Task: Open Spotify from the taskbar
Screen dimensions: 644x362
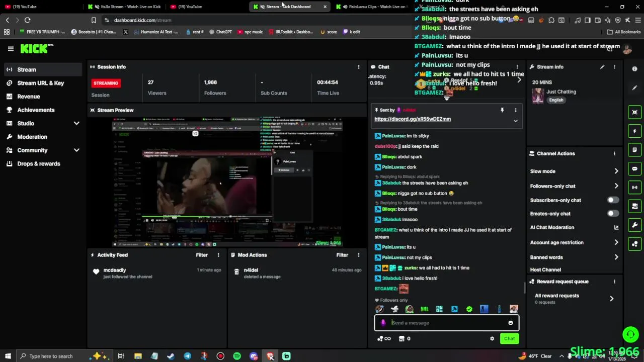Action: [237, 356]
